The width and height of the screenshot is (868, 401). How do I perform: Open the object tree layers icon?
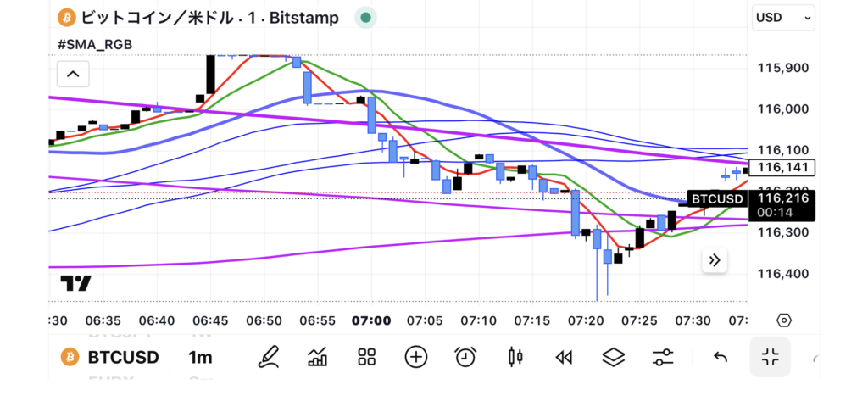(x=613, y=357)
